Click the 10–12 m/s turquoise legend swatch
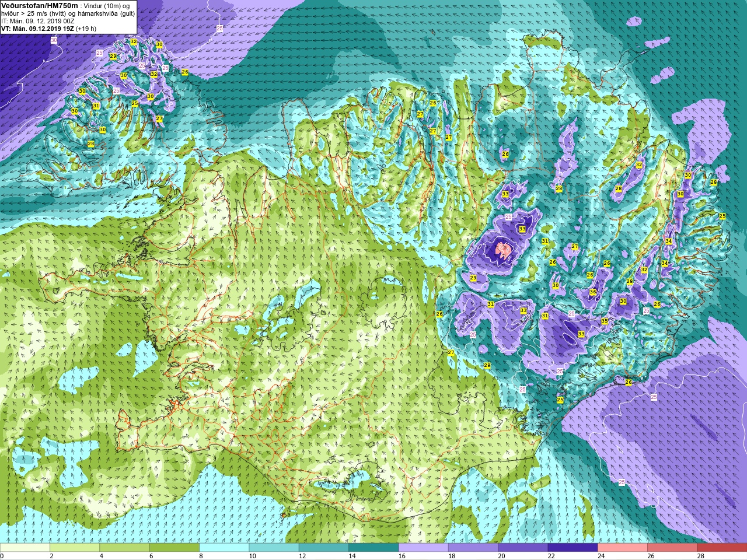 pyautogui.click(x=274, y=548)
